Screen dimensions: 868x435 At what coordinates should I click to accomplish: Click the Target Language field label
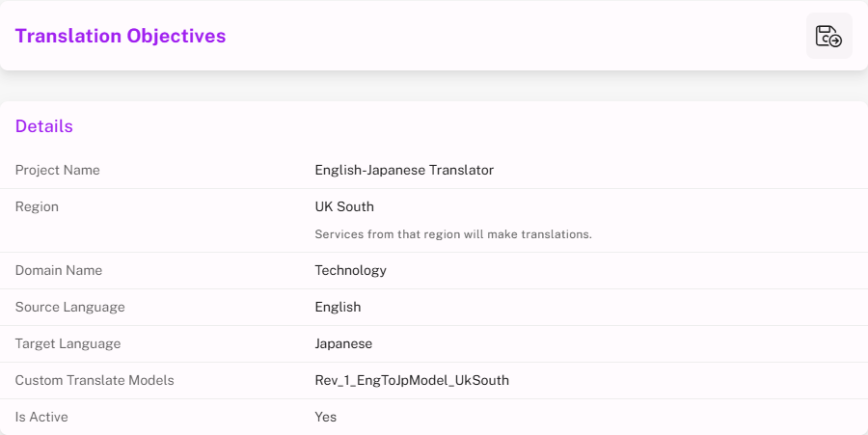[x=68, y=343]
